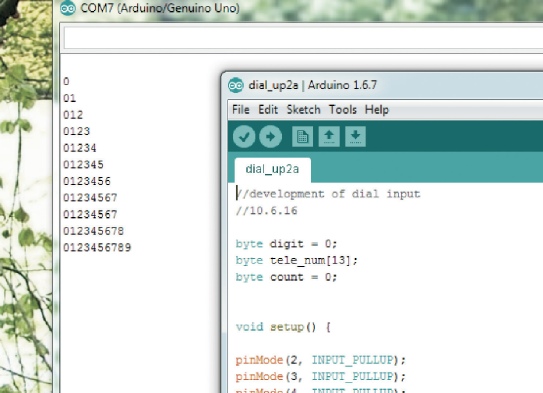Click serial output line "012345678"
543x393 pixels.
click(94, 231)
